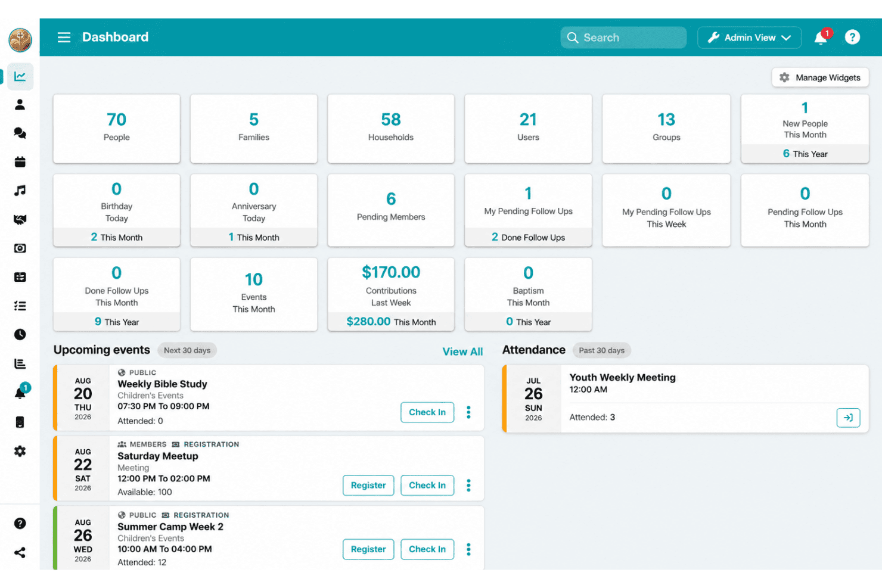Open the hamburger menu beside Dashboard
882x588 pixels.
tap(64, 38)
